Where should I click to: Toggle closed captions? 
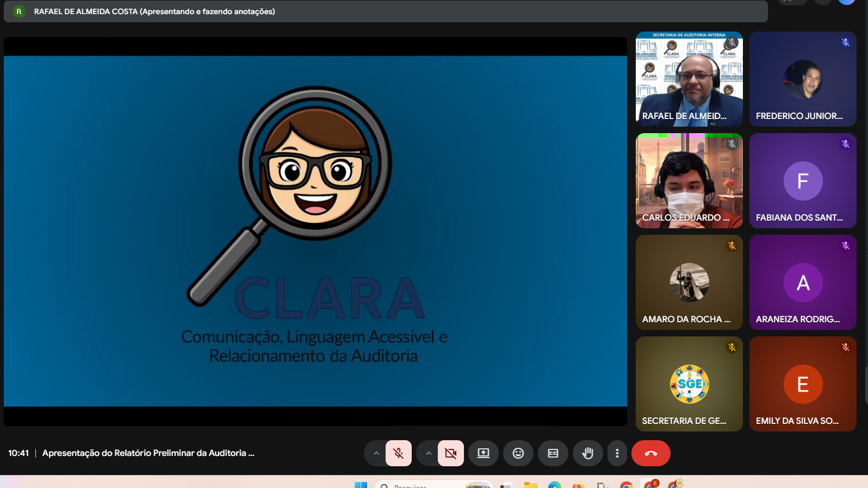[553, 453]
